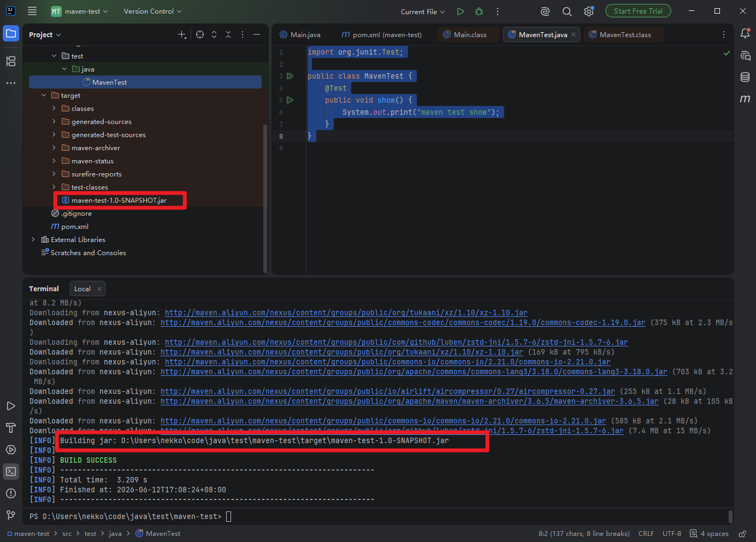Collapse the target folder
This screenshot has width=756, height=542.
[x=44, y=95]
